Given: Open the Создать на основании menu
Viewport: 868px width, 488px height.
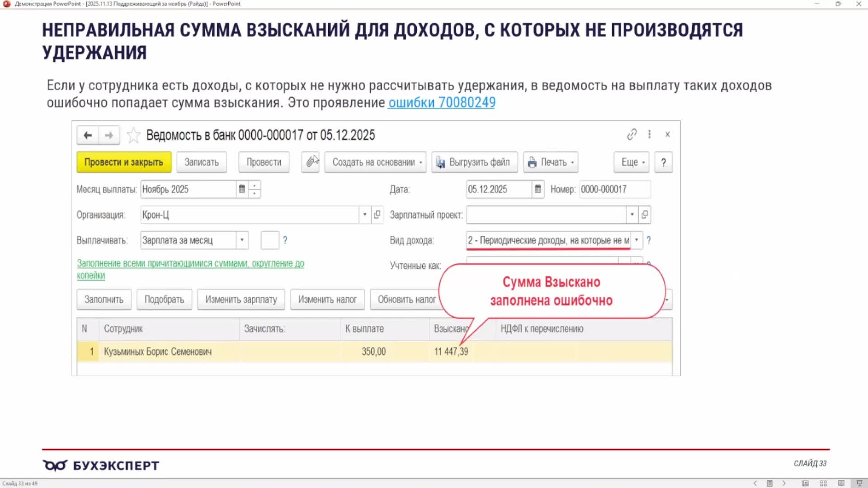Looking at the screenshot, I should (x=375, y=162).
